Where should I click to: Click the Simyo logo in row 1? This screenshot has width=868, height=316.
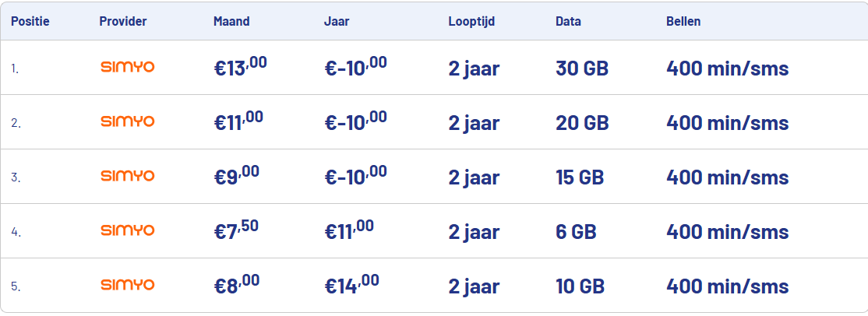point(128,67)
